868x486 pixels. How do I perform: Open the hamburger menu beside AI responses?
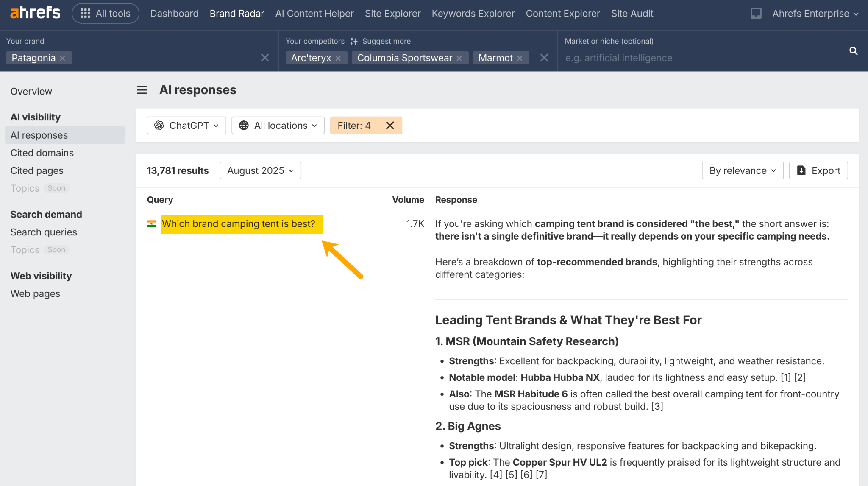142,90
